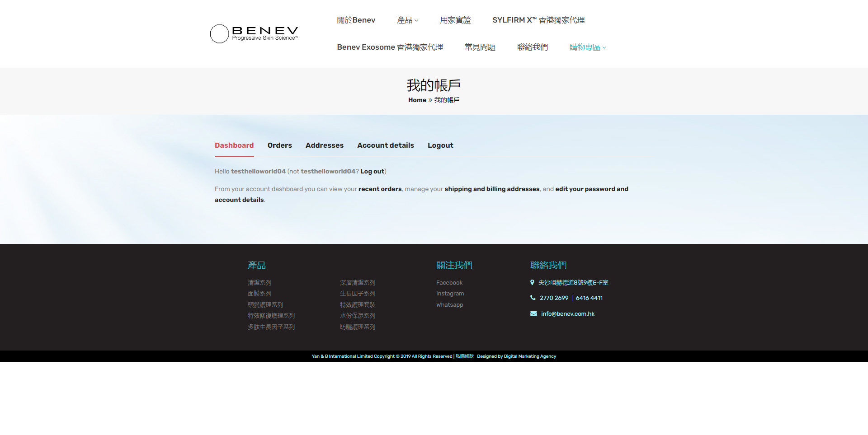Select the Account details tab
Screen dimensions: 868x435
[x=385, y=145]
